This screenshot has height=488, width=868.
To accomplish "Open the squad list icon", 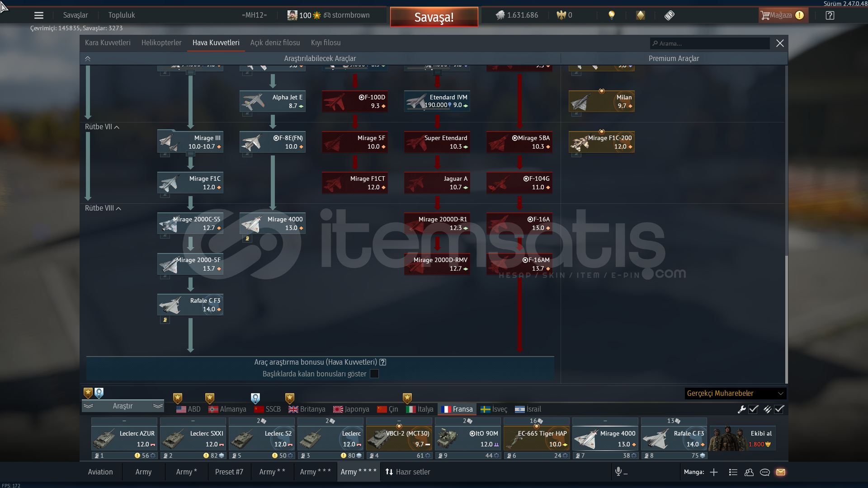I will point(733,472).
